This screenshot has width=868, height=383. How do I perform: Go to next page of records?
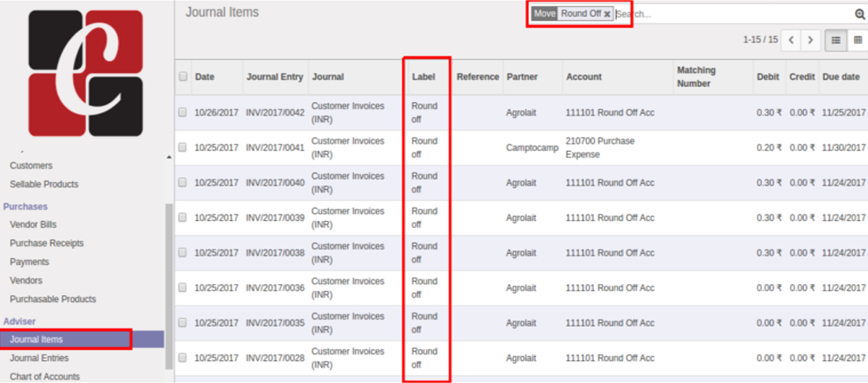pos(810,40)
